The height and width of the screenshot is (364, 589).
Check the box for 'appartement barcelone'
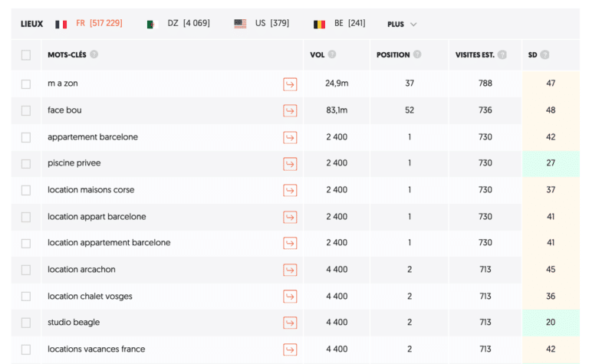point(26,137)
